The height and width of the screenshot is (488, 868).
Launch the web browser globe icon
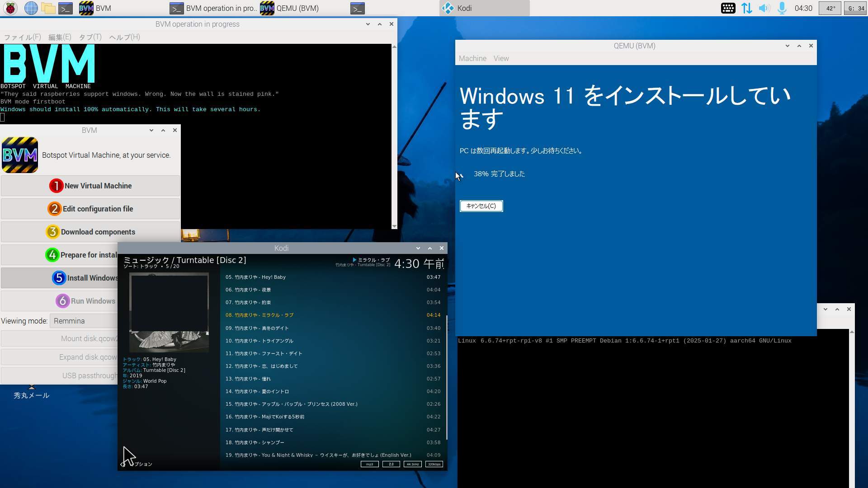click(31, 8)
